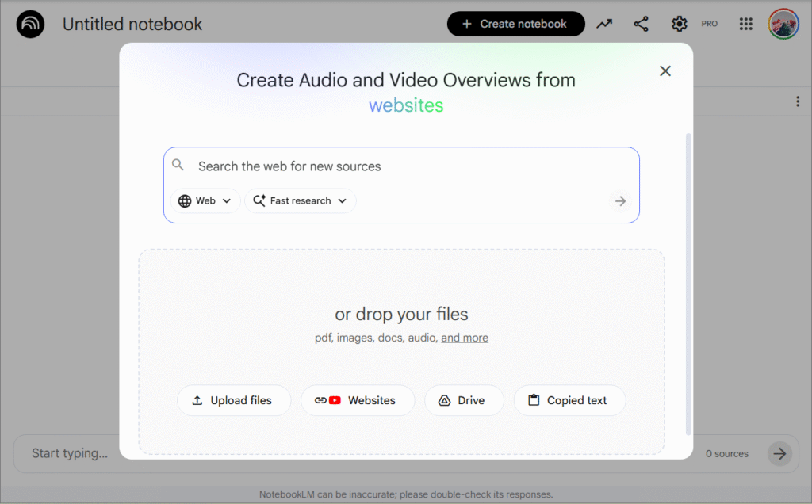Open the settings gear icon
The width and height of the screenshot is (812, 504).
pos(679,24)
